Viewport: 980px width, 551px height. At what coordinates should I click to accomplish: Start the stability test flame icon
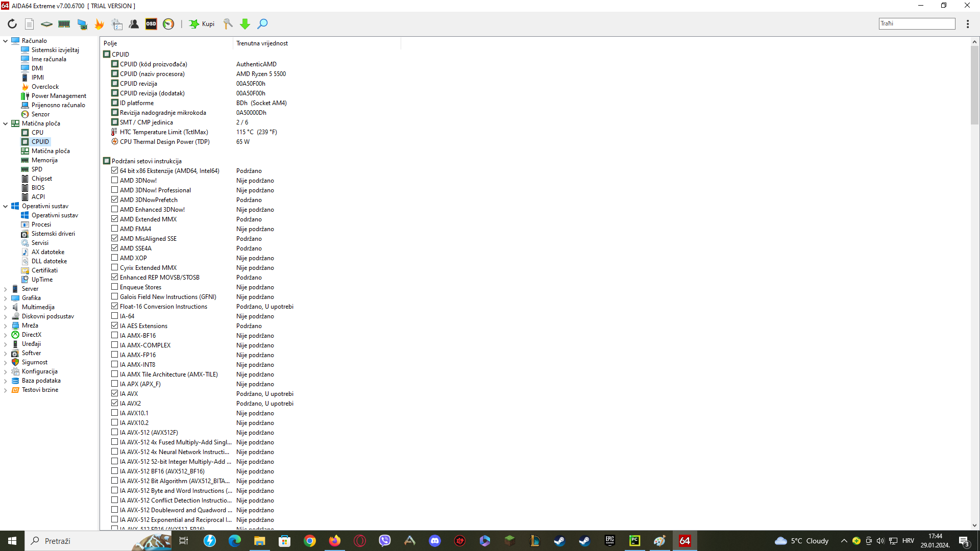100,24
